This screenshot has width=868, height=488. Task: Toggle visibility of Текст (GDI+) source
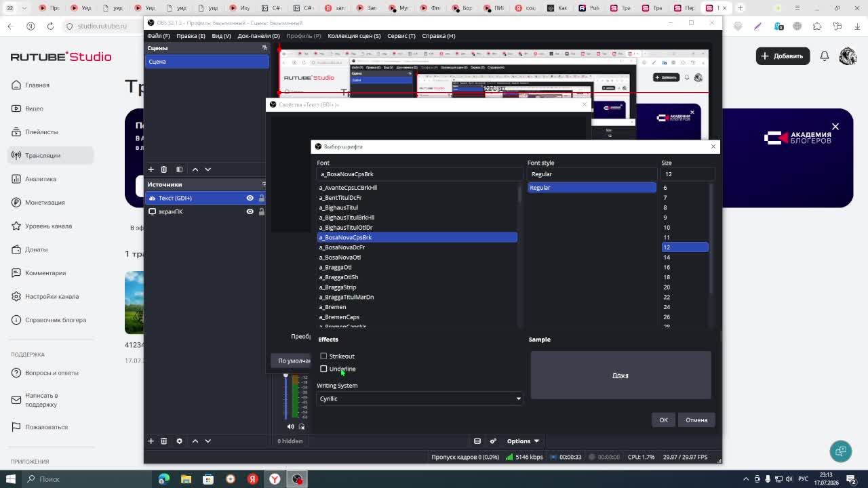[250, 198]
